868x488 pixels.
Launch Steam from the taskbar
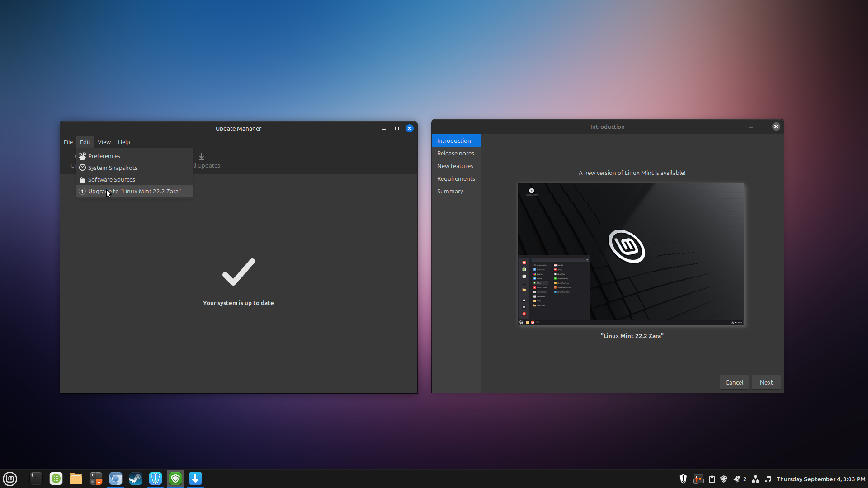pyautogui.click(x=136, y=479)
